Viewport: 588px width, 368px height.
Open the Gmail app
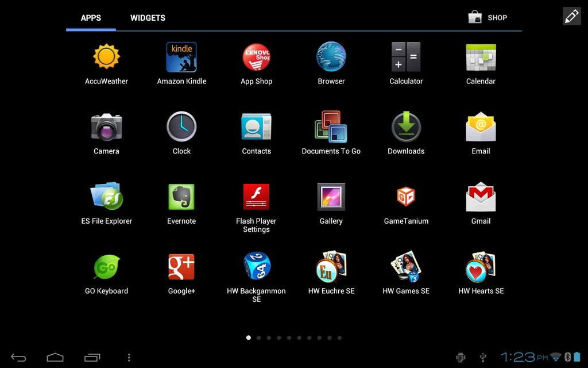coord(481,197)
